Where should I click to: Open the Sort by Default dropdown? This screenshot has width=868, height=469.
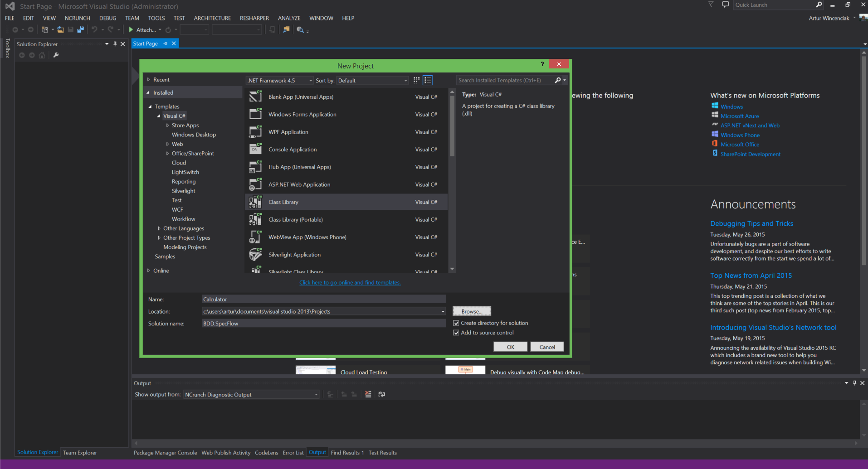point(373,81)
